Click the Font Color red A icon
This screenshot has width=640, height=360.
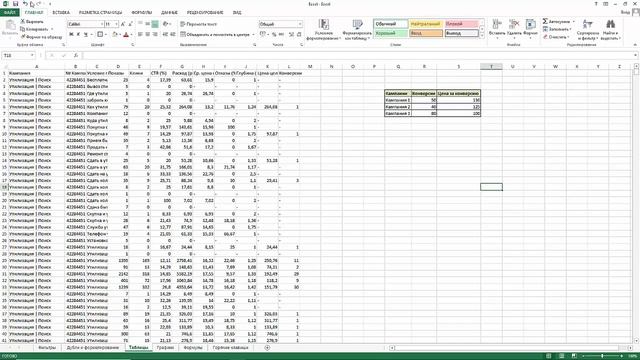(x=126, y=35)
